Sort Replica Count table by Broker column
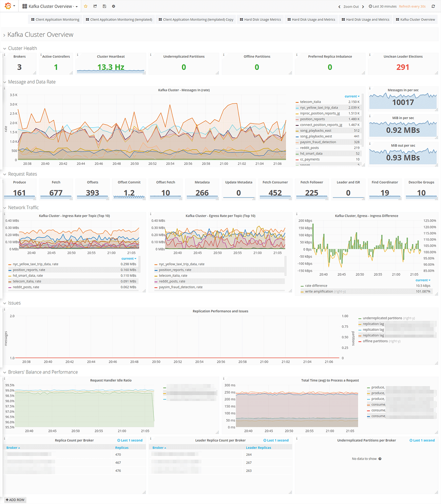Image resolution: width=441 pixels, height=504 pixels. click(x=13, y=448)
